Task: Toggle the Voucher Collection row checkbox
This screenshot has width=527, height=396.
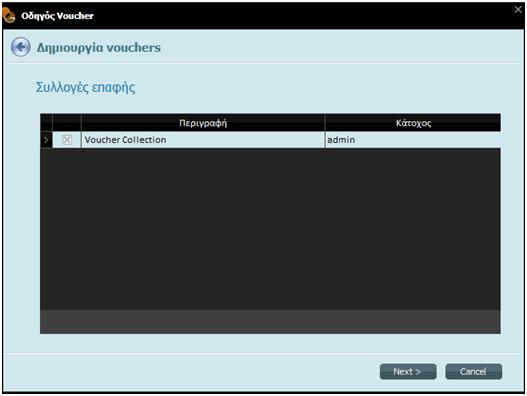Action: [x=67, y=140]
